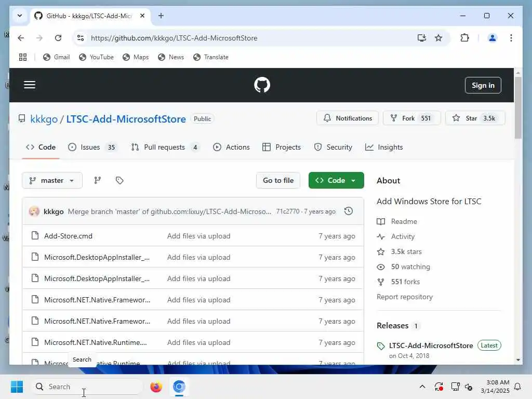Screen dimensions: 532x399
Task: Open the News bookmark
Action: pyautogui.click(x=171, y=57)
